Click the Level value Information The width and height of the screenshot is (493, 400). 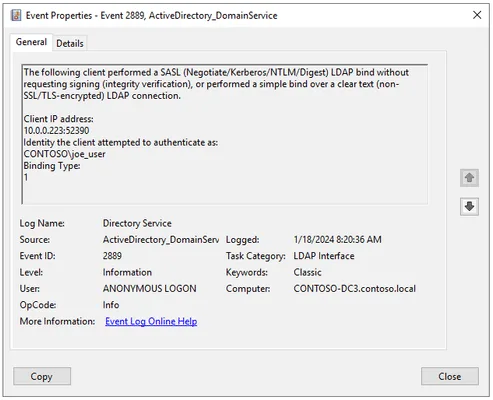click(127, 272)
